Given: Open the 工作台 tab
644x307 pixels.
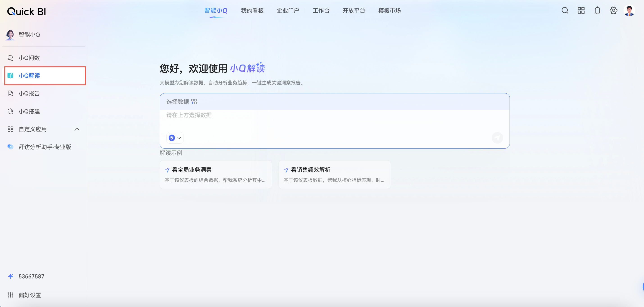Looking at the screenshot, I should [x=321, y=11].
